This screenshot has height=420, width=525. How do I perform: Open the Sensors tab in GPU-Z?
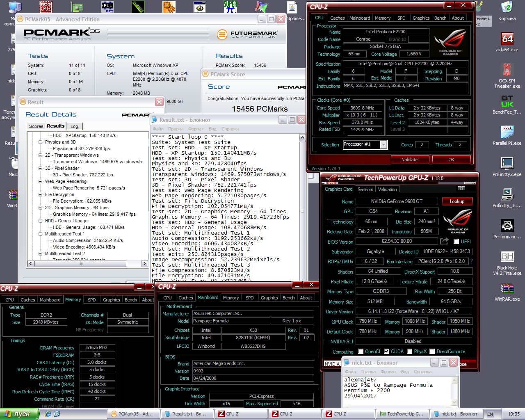365,189
